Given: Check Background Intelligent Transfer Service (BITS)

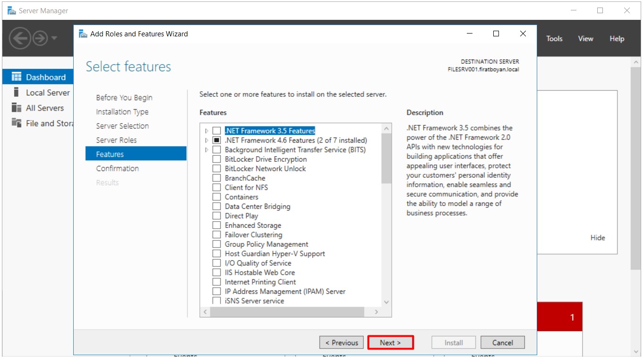Looking at the screenshot, I should point(216,150).
